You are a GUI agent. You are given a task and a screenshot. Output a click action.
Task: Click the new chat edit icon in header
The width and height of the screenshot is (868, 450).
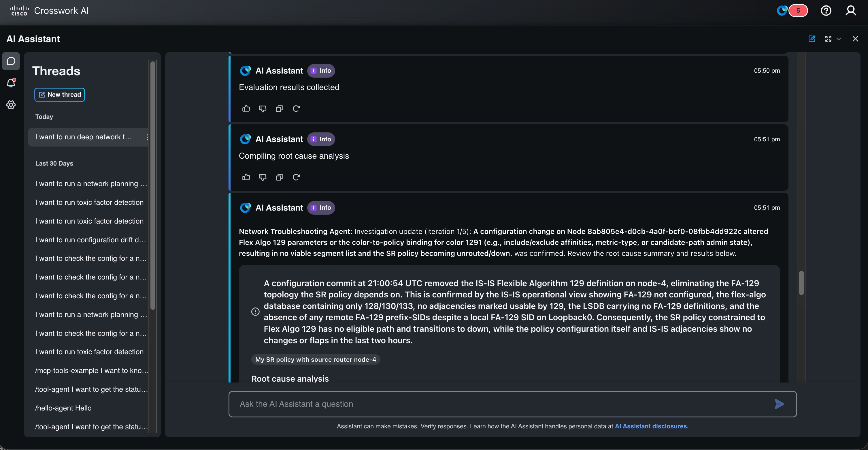[812, 39]
